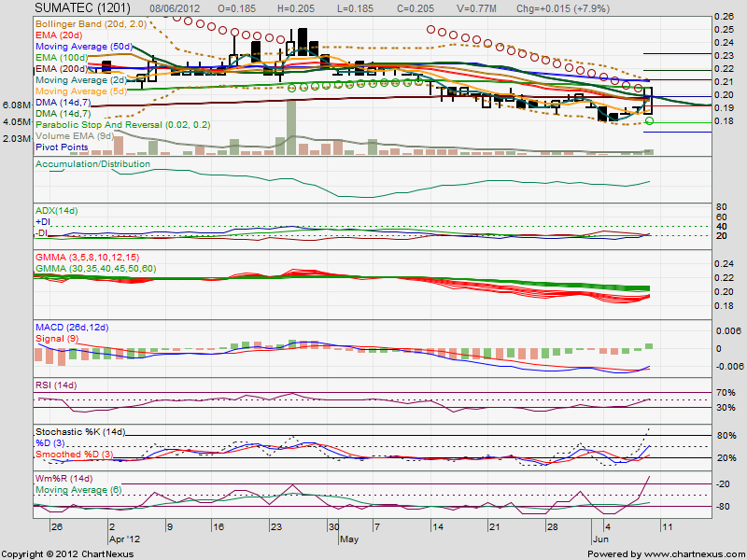The image size is (747, 560).
Task: Click the Apr '12 timeline label
Action: [123, 539]
